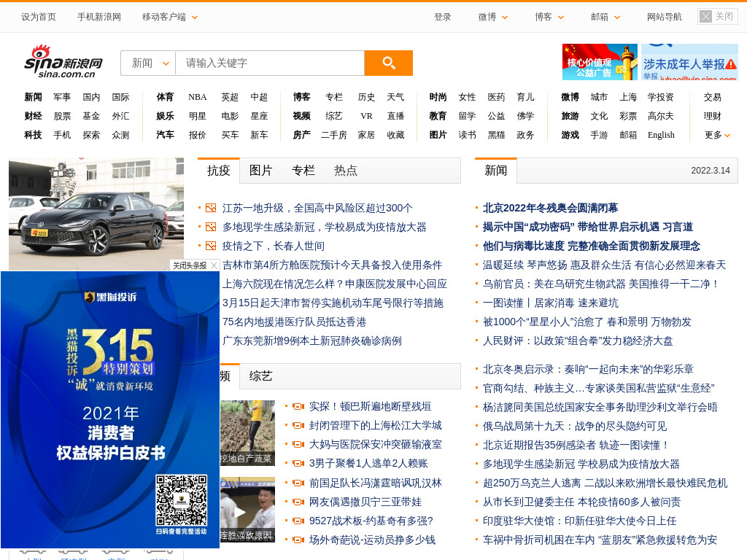Click video icon next to 大妈与医院保安冲突砸输液室

click(298, 444)
